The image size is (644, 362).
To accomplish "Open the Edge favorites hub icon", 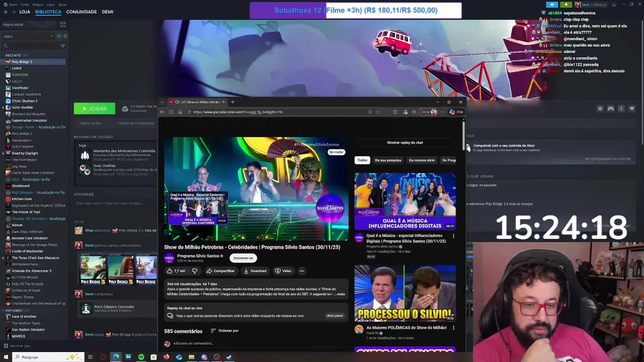I will (x=414, y=112).
